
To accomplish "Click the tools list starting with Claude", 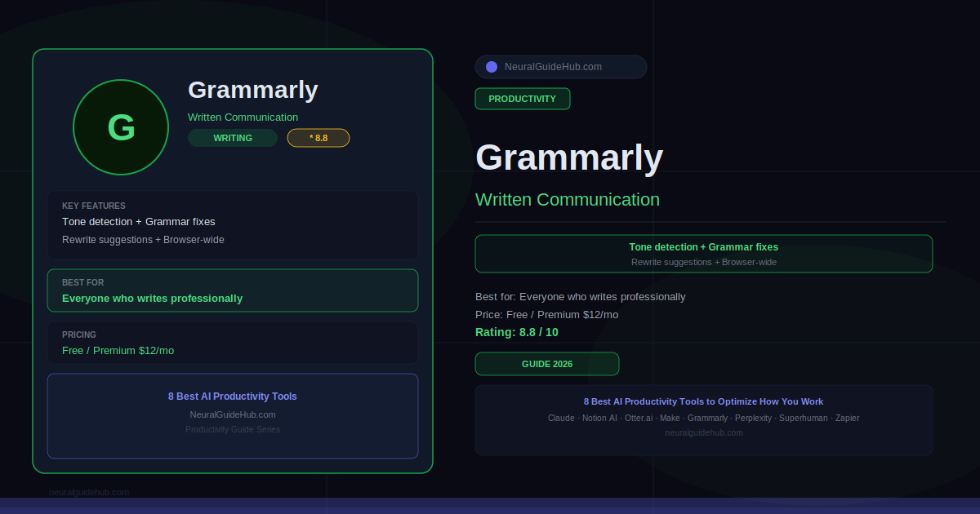I will click(703, 418).
